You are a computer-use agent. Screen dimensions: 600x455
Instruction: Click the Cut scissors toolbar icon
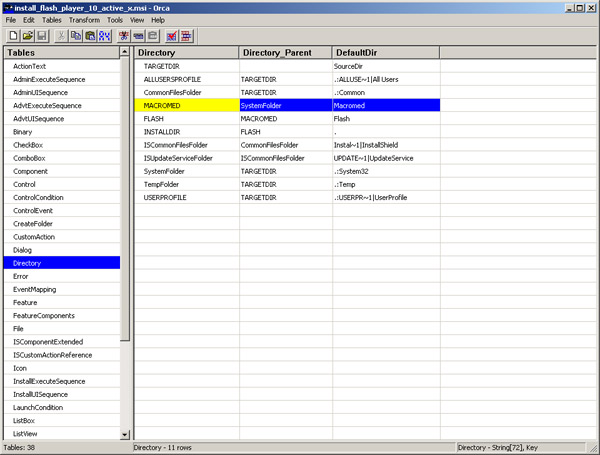[60, 36]
